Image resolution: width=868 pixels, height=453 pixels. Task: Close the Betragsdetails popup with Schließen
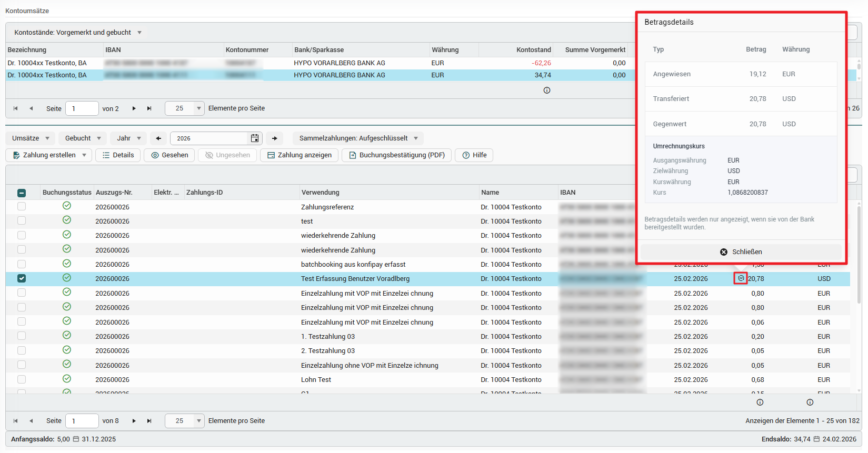coord(741,252)
